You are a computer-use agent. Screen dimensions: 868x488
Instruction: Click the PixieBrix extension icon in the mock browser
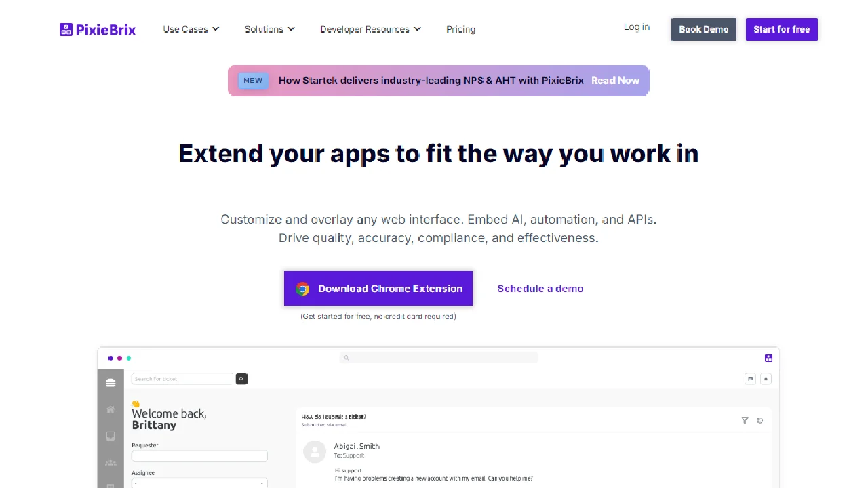768,358
